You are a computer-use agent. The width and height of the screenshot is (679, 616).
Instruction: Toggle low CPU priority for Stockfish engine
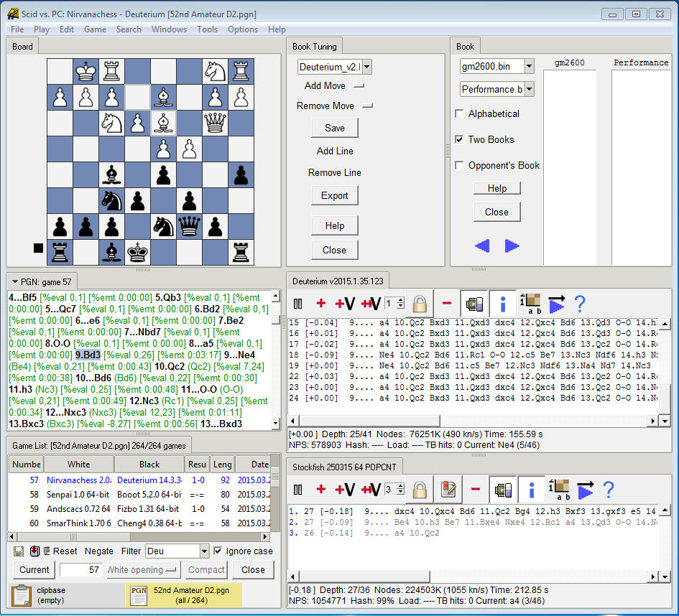(x=503, y=490)
